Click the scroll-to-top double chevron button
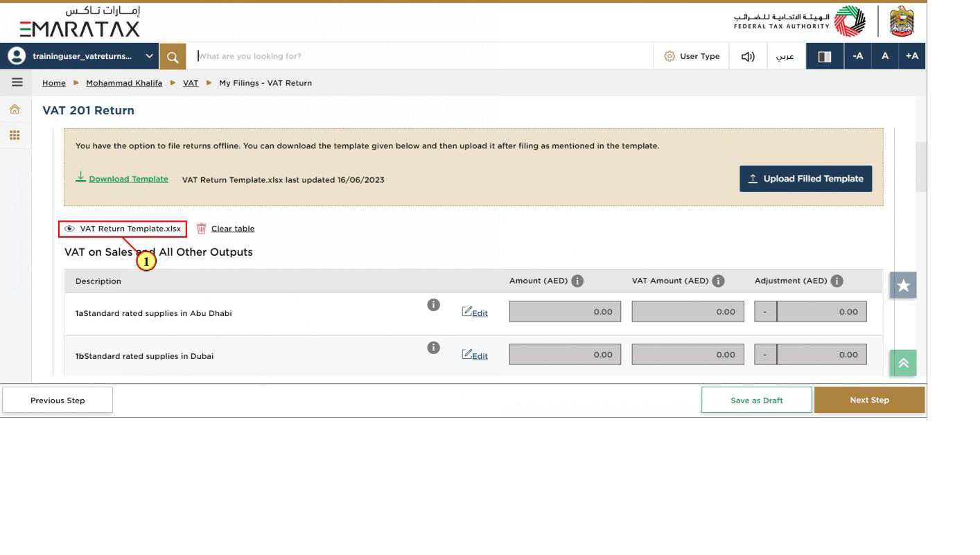This screenshot has width=980, height=555. (x=903, y=362)
